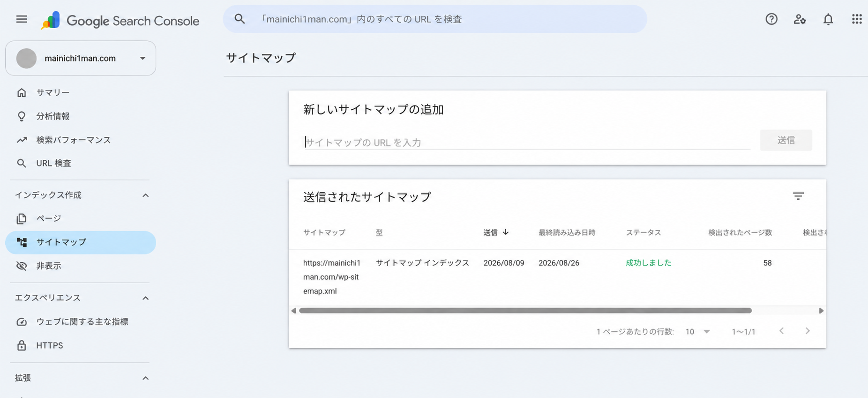Focus the サイトマップの URL を入力 field
The height and width of the screenshot is (398, 868).
(x=527, y=143)
